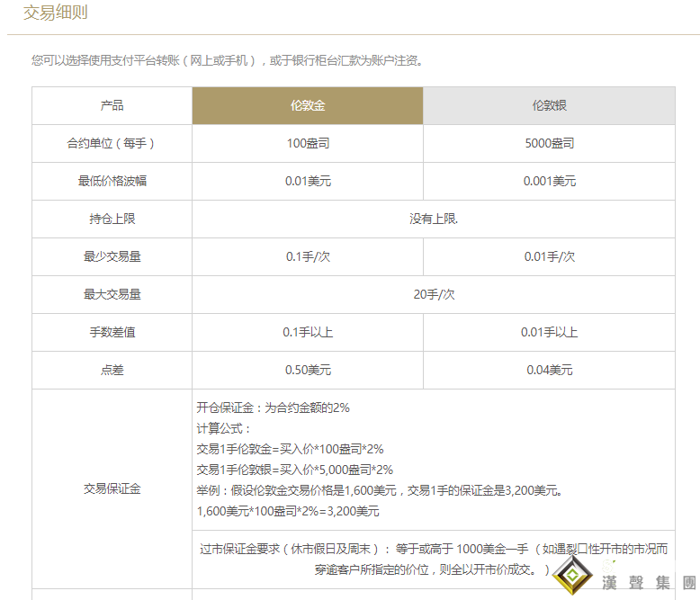Click the 开仓保证金：为合约金额的2% line
Screen dimensions: 700x600
(274, 407)
